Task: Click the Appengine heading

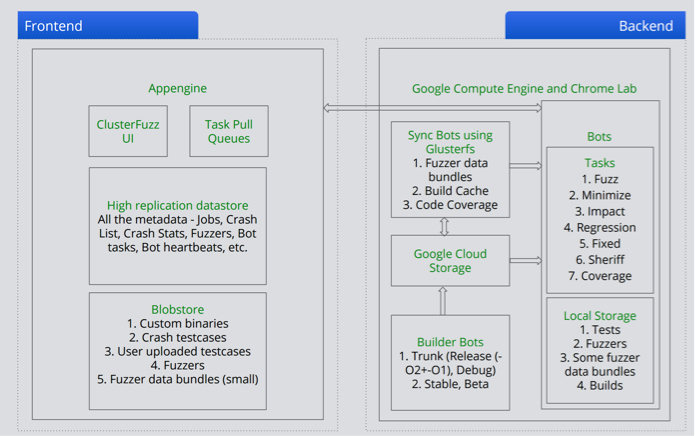Action: pos(177,88)
